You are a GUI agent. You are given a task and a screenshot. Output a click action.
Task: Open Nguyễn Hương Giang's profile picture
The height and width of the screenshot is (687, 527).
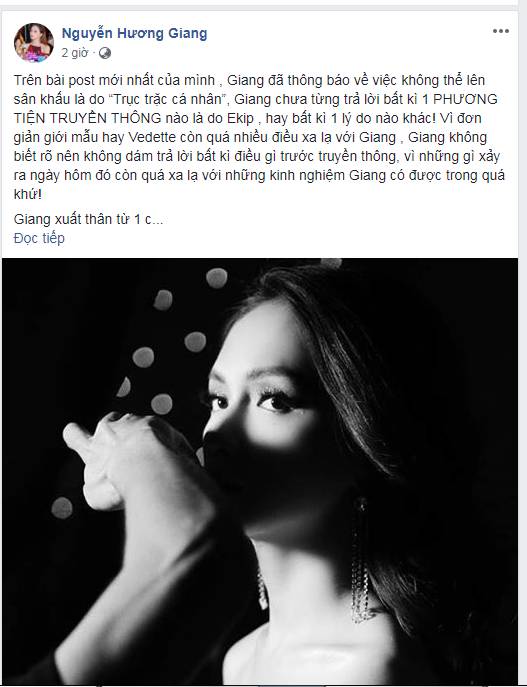[34, 42]
